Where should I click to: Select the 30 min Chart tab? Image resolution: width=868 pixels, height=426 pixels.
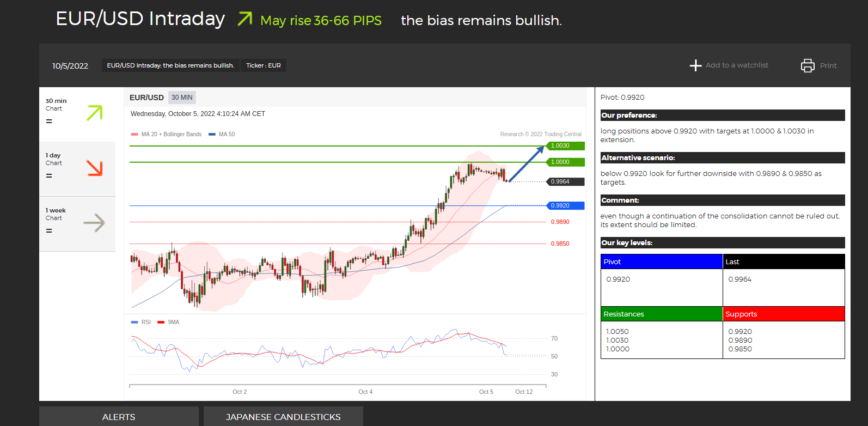pyautogui.click(x=77, y=114)
